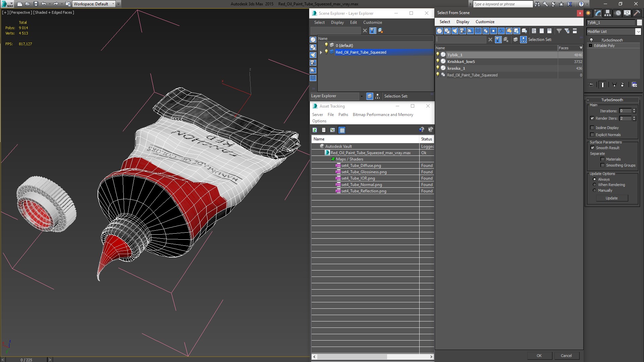Create a new scene from the quick toolbar

coord(20,4)
